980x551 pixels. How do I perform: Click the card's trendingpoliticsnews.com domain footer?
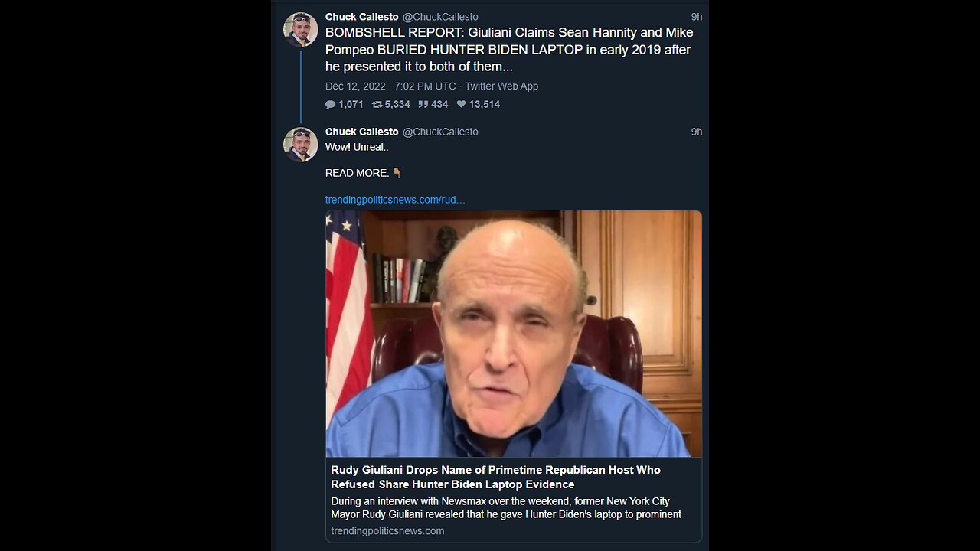(387, 530)
